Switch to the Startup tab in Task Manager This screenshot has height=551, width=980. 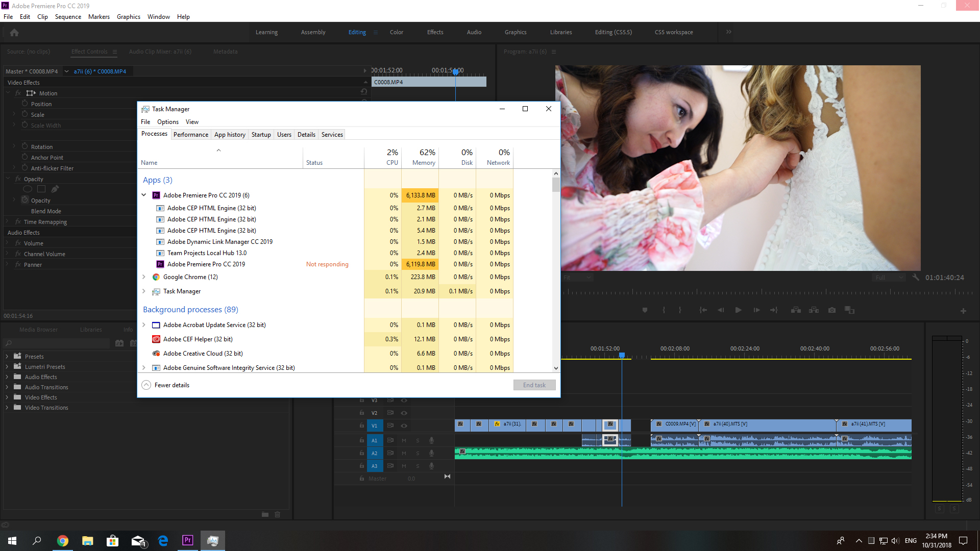[x=261, y=135]
